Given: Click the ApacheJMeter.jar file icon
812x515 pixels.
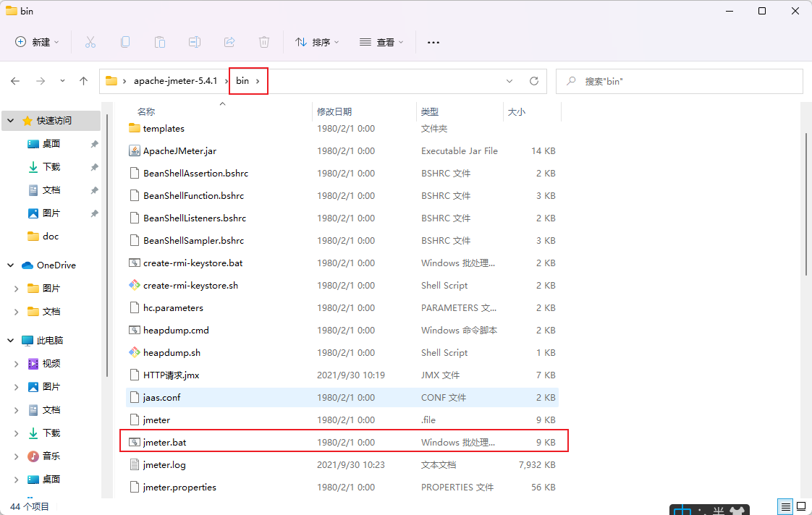Looking at the screenshot, I should pos(134,150).
